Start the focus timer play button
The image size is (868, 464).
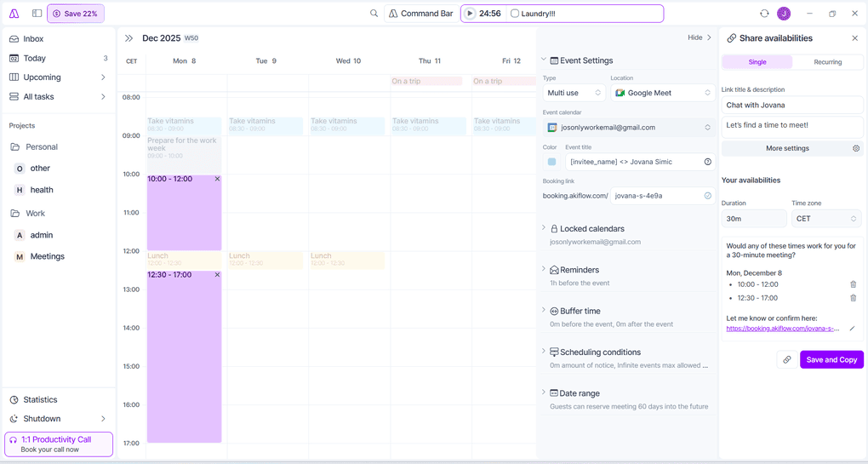point(470,14)
